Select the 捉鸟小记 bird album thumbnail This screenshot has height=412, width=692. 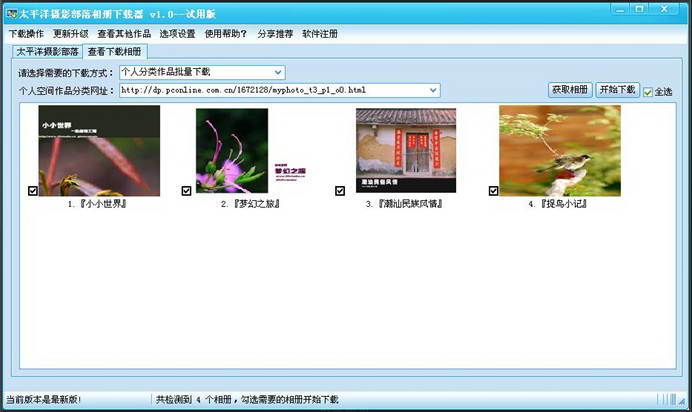(559, 150)
